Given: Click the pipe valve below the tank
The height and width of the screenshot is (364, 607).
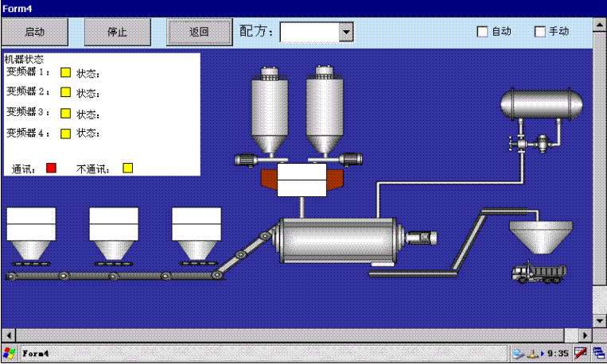Looking at the screenshot, I should pyautogui.click(x=520, y=145).
